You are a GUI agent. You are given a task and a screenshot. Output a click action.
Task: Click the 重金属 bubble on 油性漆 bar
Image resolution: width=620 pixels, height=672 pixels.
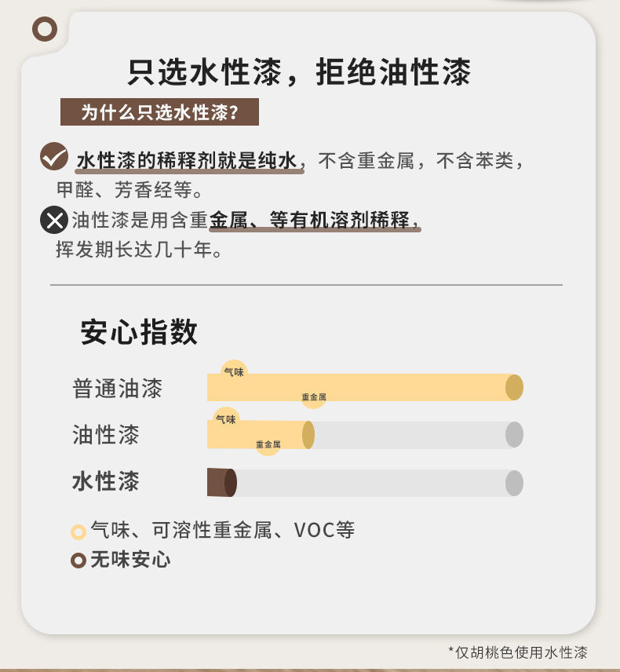pyautogui.click(x=268, y=444)
